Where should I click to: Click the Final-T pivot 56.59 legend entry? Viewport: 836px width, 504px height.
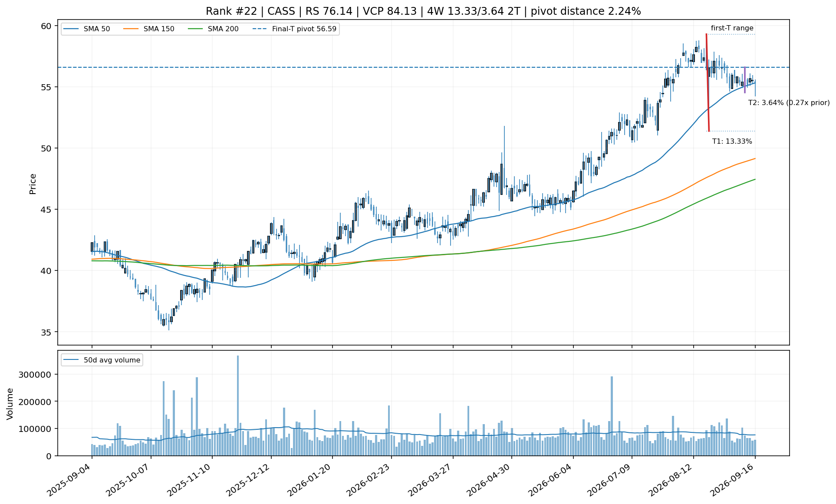point(294,29)
